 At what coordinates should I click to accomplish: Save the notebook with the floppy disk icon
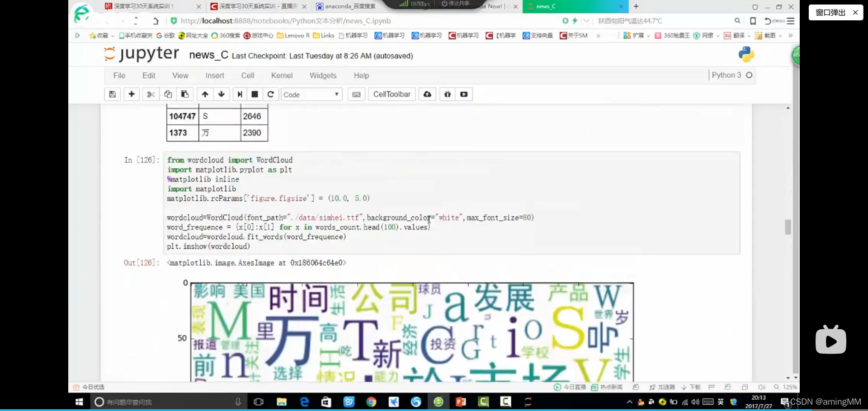pyautogui.click(x=113, y=94)
